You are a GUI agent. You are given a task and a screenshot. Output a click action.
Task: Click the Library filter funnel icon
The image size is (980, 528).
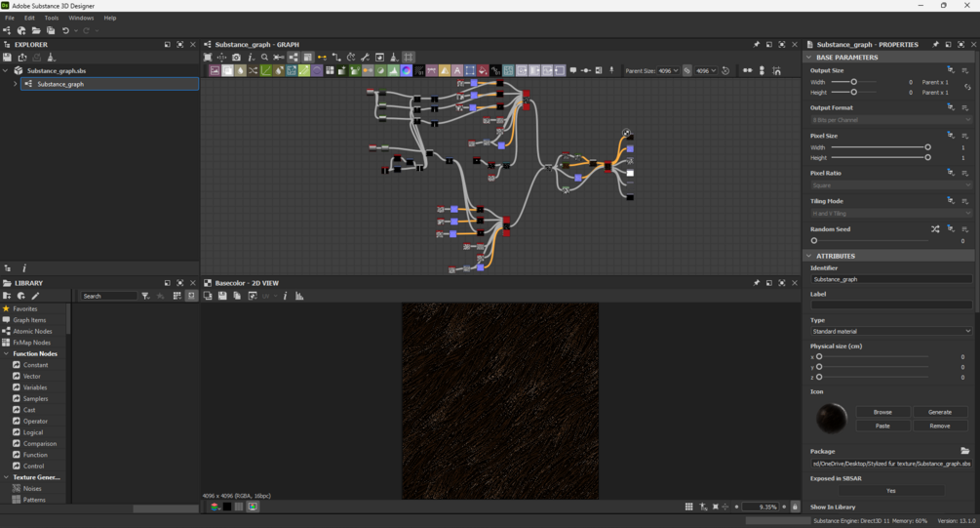(145, 296)
